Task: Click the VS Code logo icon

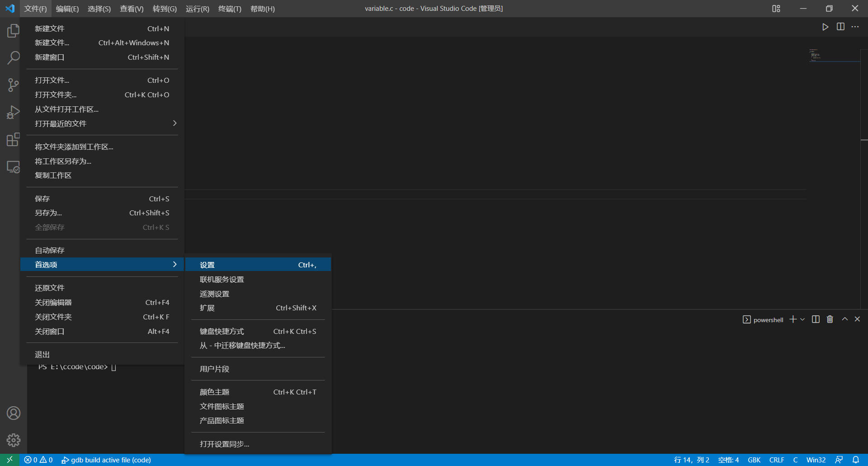Action: [10, 9]
